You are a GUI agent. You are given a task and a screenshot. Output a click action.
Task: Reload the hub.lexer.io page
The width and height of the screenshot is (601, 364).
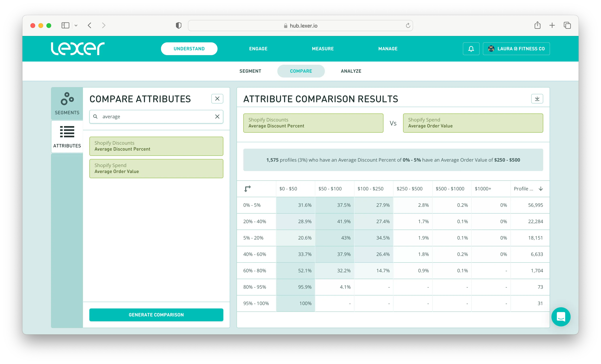point(408,26)
